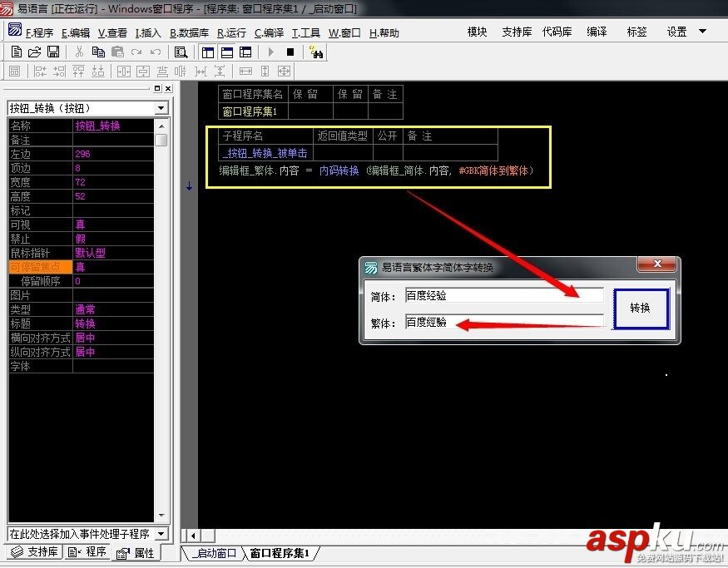Click the Paste clipboard icon
The width and height of the screenshot is (728, 568).
[x=117, y=52]
